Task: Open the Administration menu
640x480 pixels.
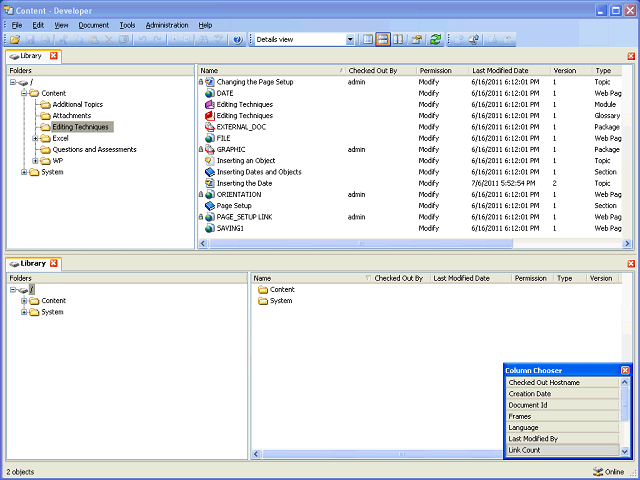Action: 167,25
